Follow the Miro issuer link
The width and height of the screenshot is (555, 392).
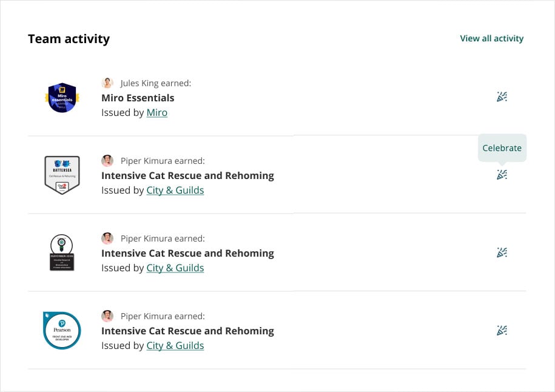tap(157, 112)
